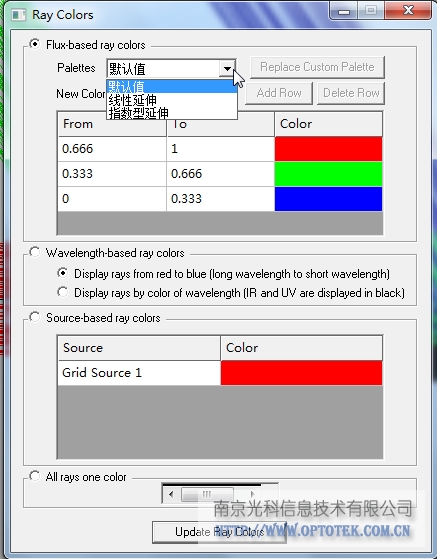The height and width of the screenshot is (559, 437).
Task: Open the blue color swatch for 0–0.333
Action: (328, 199)
